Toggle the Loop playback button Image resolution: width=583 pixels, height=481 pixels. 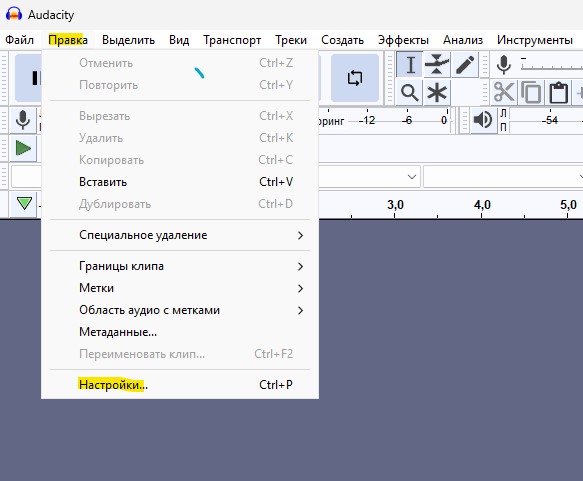(x=355, y=78)
